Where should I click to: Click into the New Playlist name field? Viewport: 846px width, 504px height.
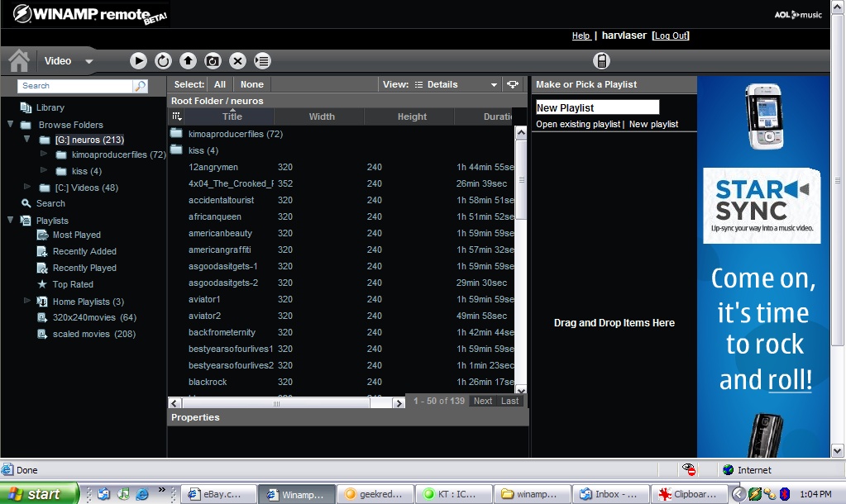[x=596, y=107]
